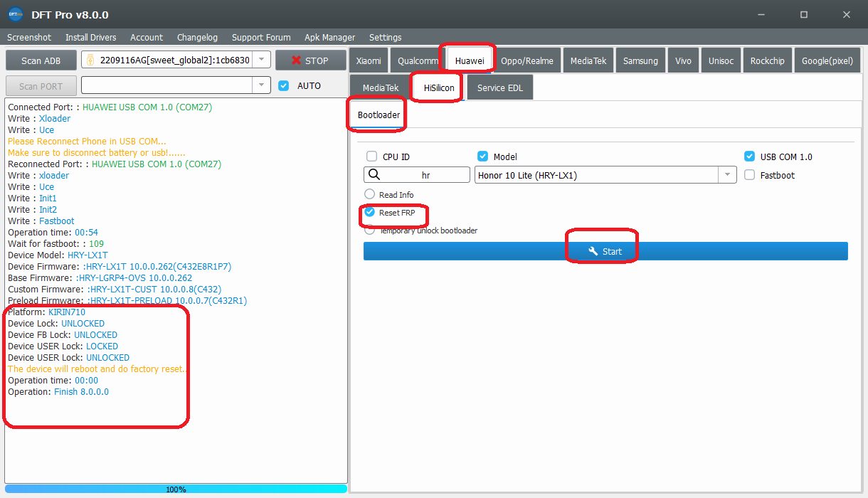
Task: Enable the Fastboot checkbox
Action: [x=749, y=175]
